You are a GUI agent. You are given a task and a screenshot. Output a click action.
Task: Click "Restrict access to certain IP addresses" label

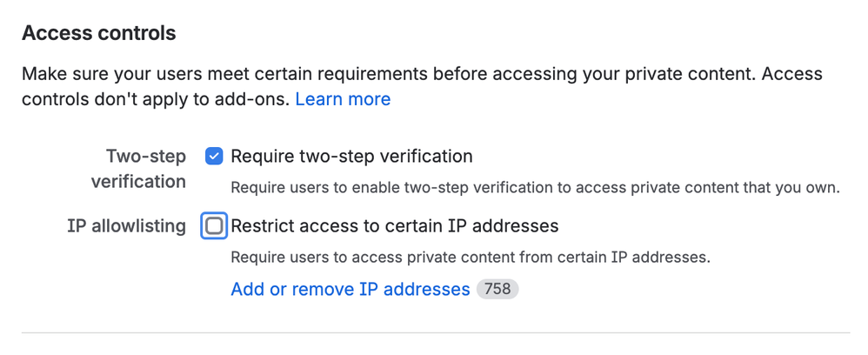394,226
